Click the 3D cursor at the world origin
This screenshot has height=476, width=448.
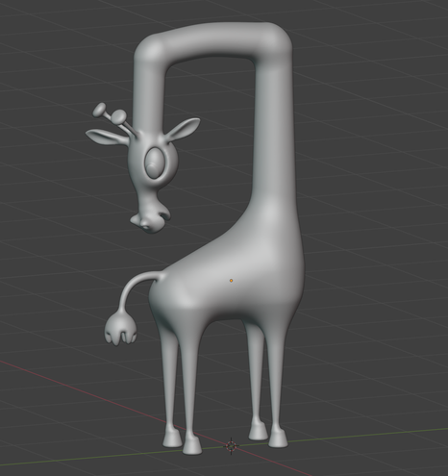pos(231,445)
